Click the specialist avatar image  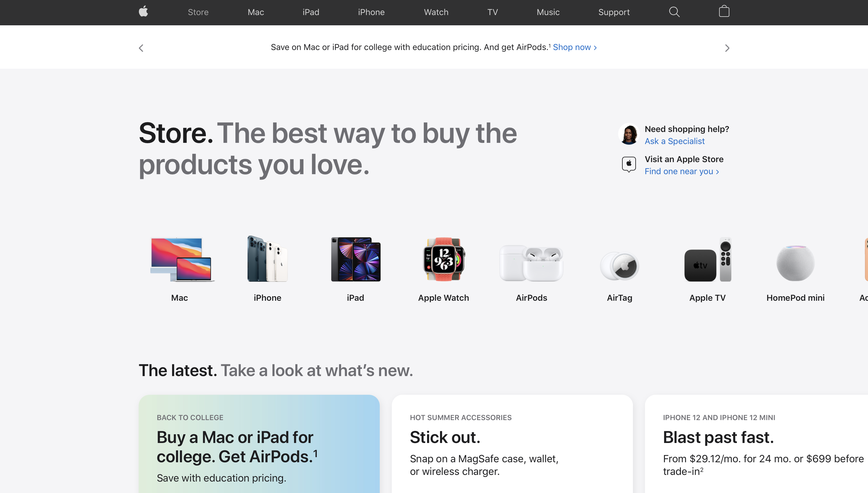(x=629, y=134)
